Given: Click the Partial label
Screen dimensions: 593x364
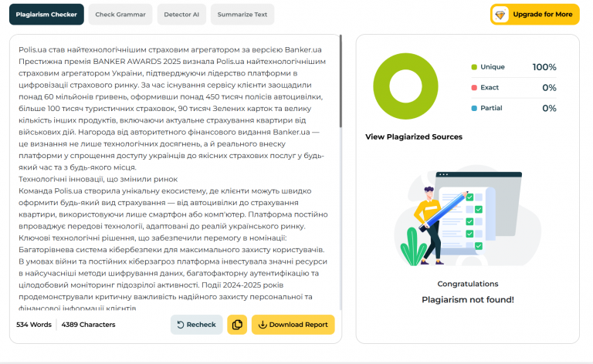Looking at the screenshot, I should pos(491,108).
